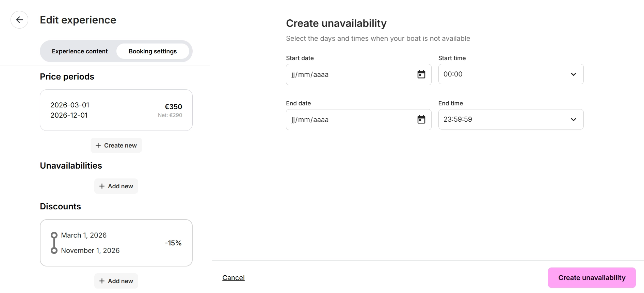This screenshot has height=293, width=644.
Task: Click the back arrow icon
Action: pyautogui.click(x=19, y=20)
